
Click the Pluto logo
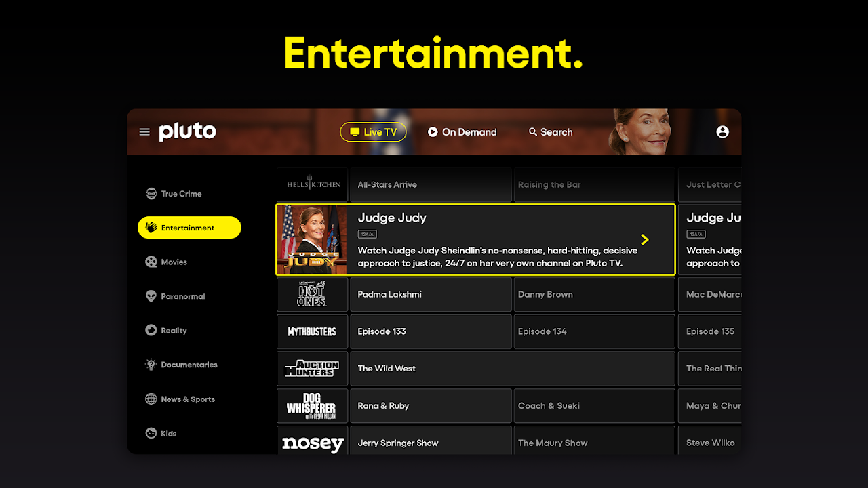tap(188, 131)
